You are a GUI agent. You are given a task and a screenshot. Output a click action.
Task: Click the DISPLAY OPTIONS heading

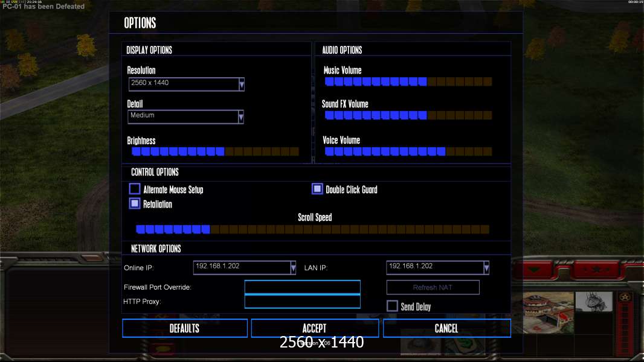click(x=149, y=50)
